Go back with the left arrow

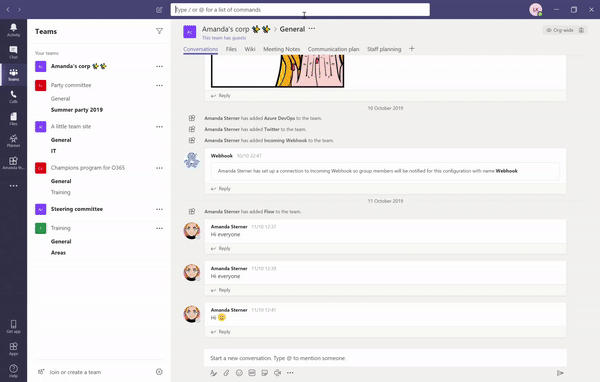[x=8, y=10]
